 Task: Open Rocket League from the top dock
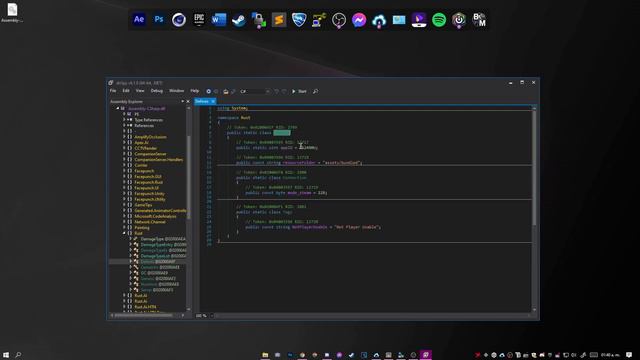[299, 20]
